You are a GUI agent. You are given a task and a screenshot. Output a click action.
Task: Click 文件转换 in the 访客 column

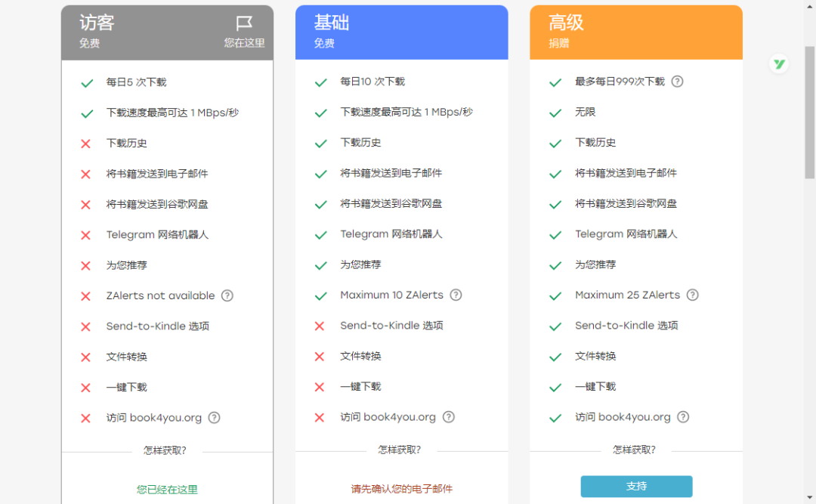point(126,357)
